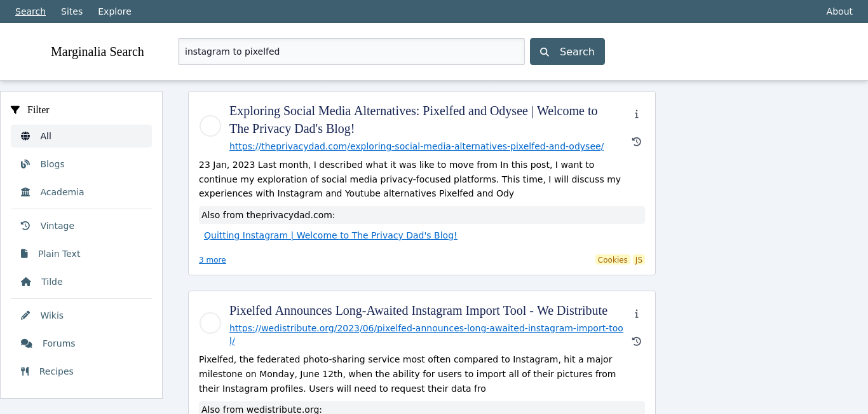Open info icon for We Distribute result
Image resolution: width=868 pixels, height=414 pixels.
pos(636,314)
